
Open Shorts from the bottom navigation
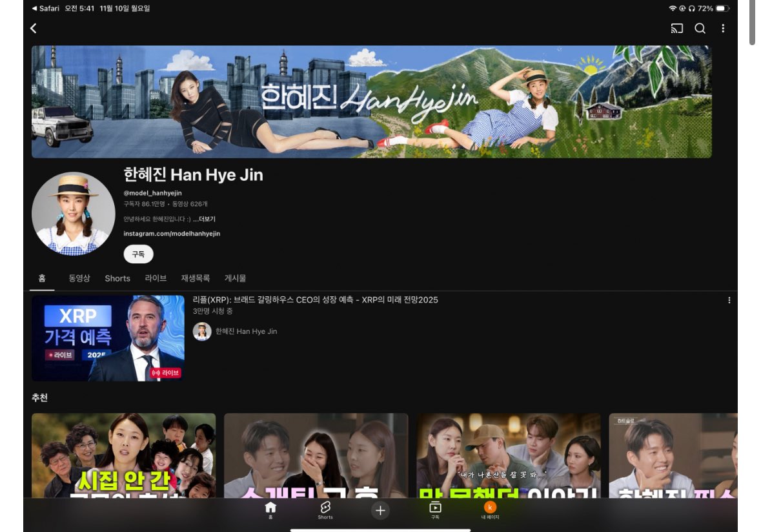point(325,509)
